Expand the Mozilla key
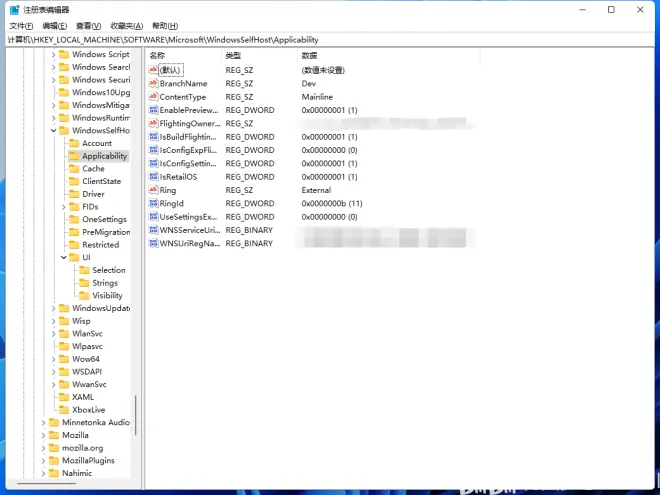This screenshot has height=495, width=660. pos(43,435)
